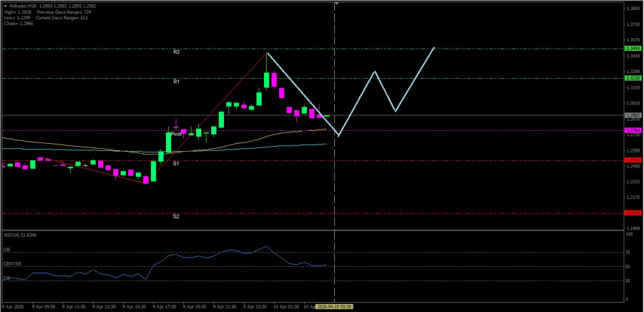Click the CENTER label in RSI panel
The height and width of the screenshot is (312, 644).
pos(12,264)
